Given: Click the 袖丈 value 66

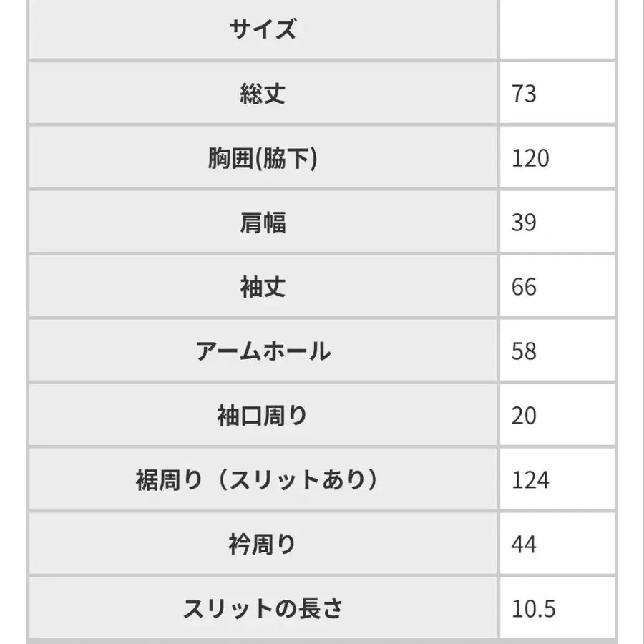Looking at the screenshot, I should pyautogui.click(x=525, y=287).
